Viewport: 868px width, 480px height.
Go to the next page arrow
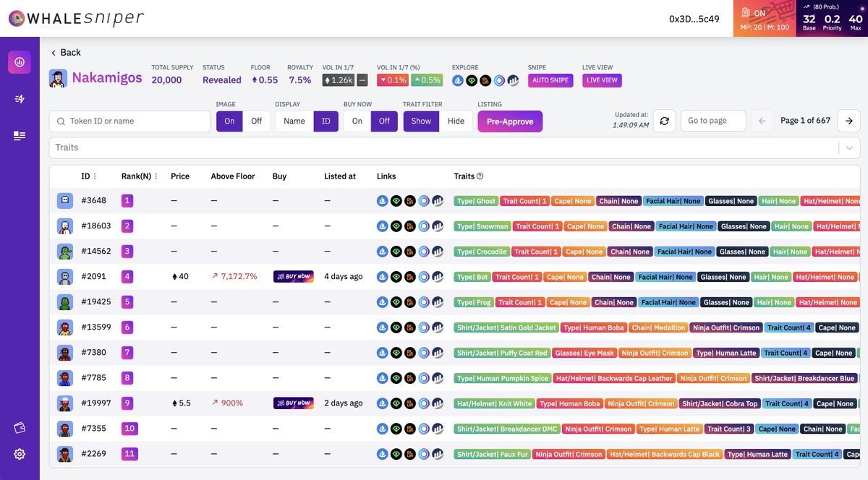[x=849, y=121]
